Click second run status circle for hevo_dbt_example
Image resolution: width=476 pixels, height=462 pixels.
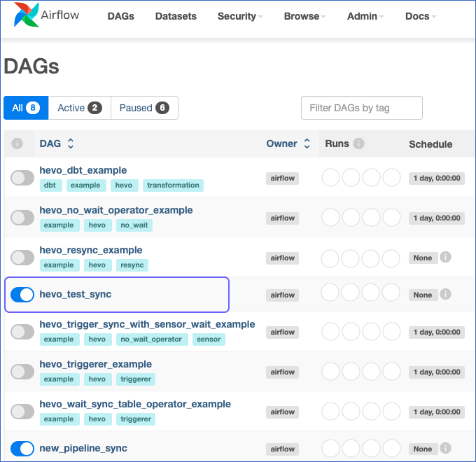[x=351, y=178]
